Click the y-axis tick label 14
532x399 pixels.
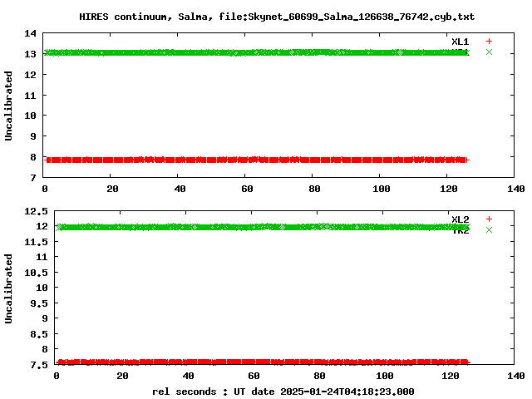30,33
